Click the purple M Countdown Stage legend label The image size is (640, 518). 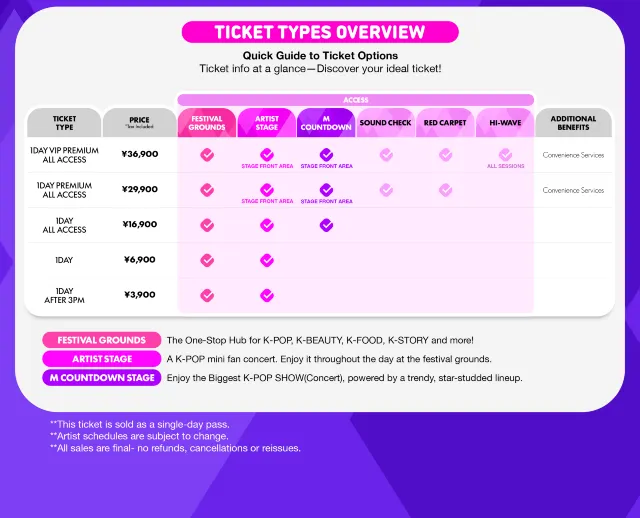tap(101, 377)
